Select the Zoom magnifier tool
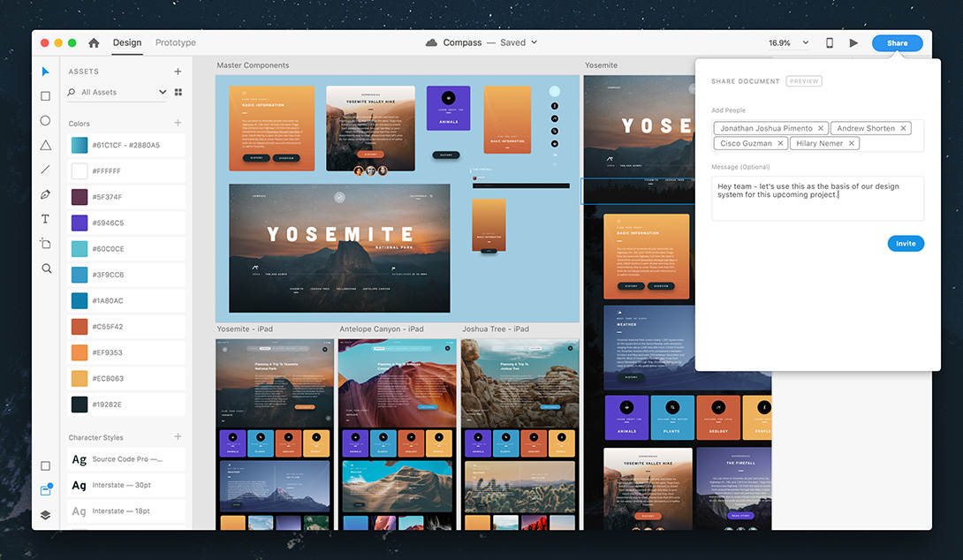Image resolution: width=963 pixels, height=560 pixels. coord(46,269)
